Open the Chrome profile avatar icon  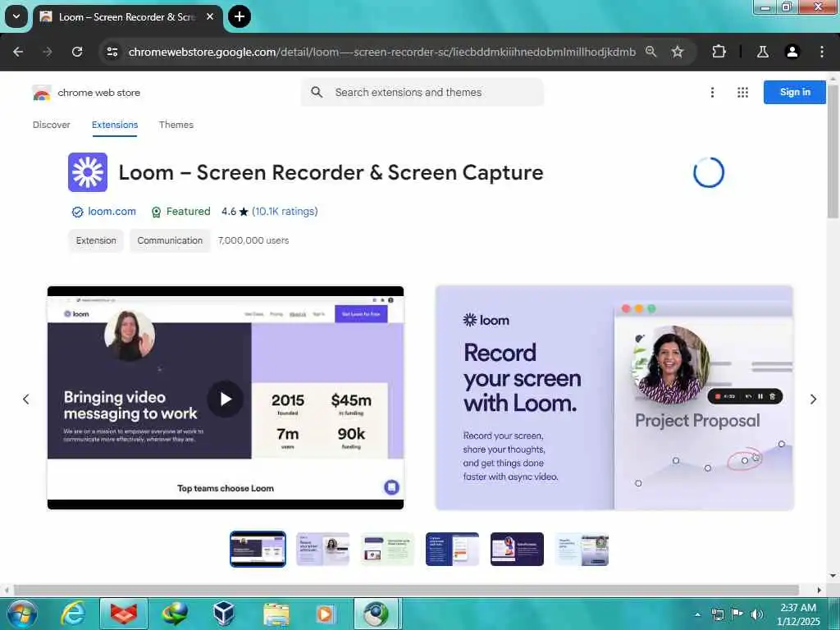(792, 52)
